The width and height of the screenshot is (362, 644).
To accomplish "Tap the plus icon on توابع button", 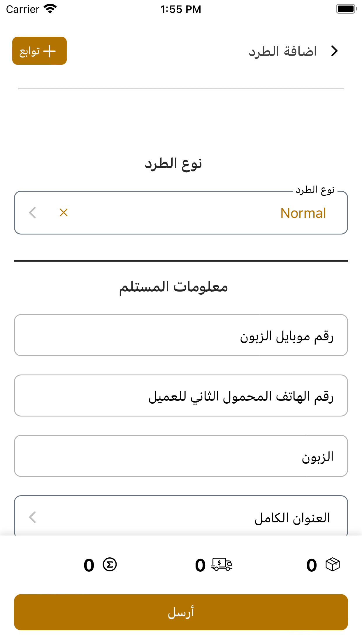I will click(x=50, y=51).
